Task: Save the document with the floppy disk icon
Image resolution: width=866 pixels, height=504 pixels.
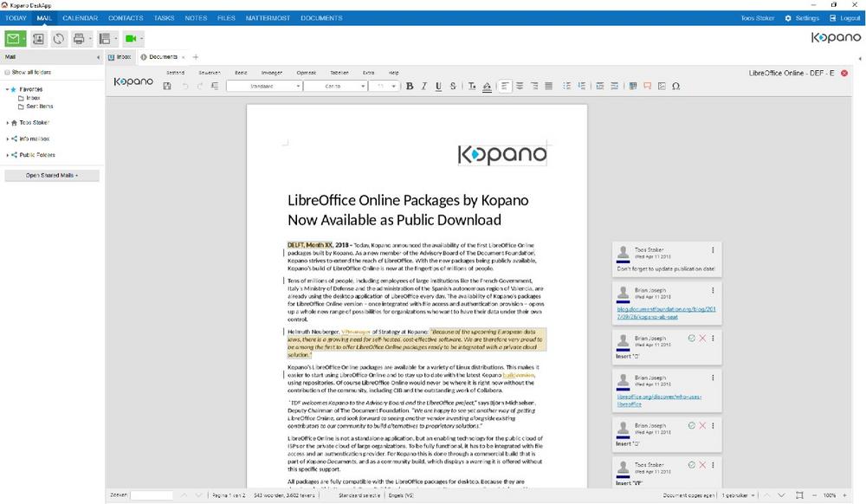Action: (x=167, y=86)
